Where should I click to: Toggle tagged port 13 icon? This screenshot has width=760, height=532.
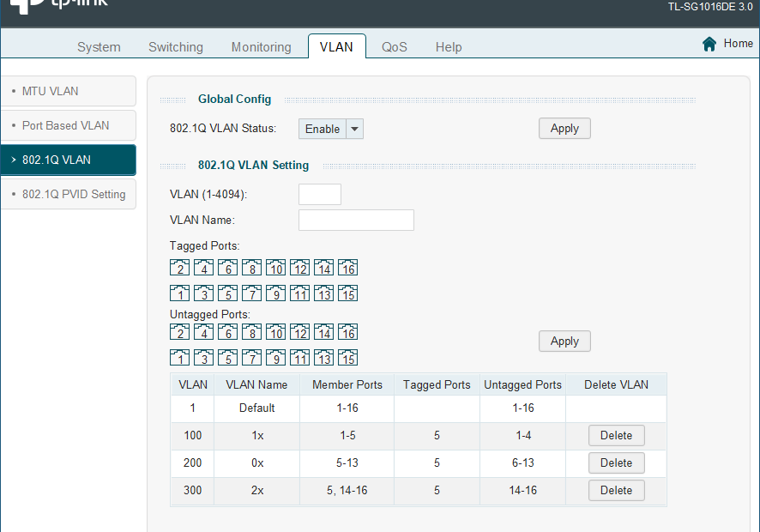click(323, 293)
